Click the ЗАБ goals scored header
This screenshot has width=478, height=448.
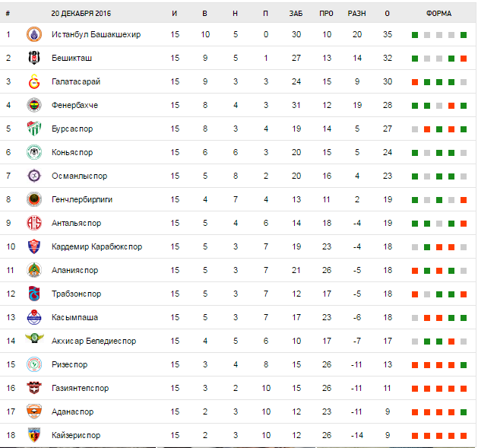pos(296,14)
